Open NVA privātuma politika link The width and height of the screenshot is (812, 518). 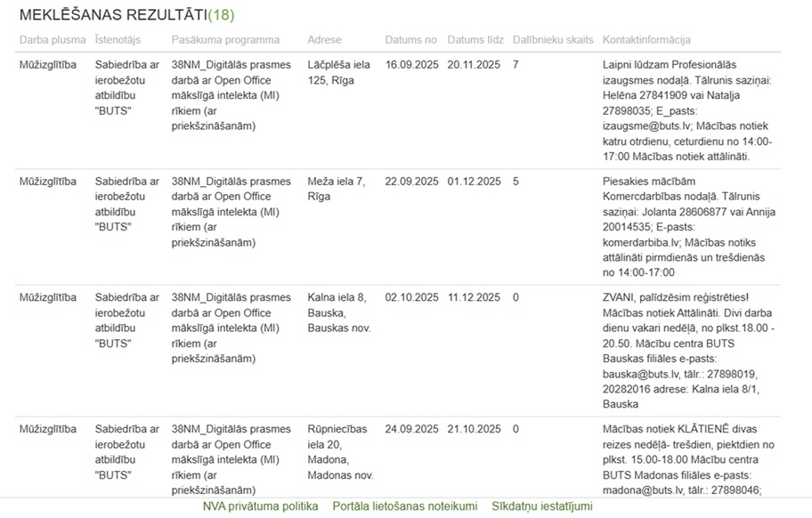(261, 506)
